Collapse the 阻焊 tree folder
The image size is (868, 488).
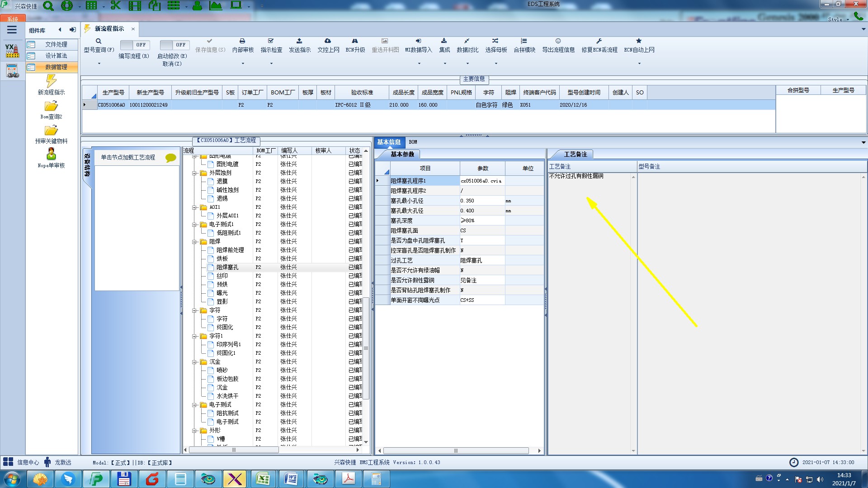[195, 242]
